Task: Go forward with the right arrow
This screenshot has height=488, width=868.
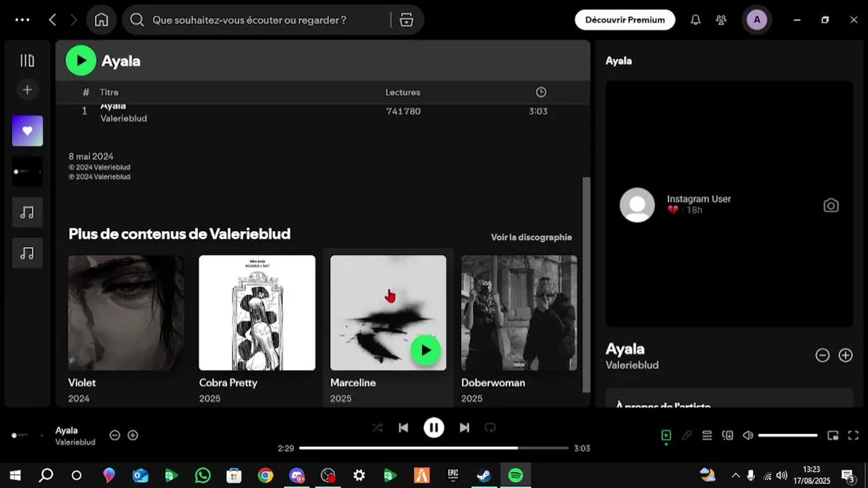Action: 74,20
